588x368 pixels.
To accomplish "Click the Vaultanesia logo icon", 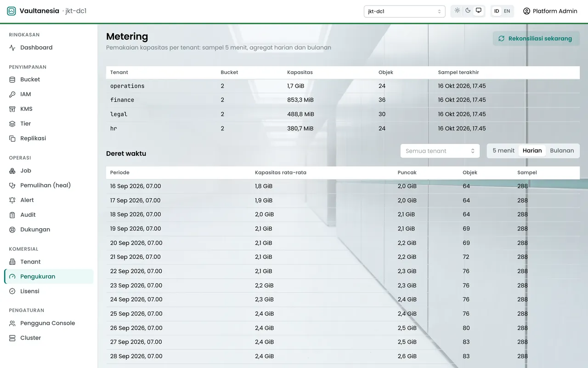I will [11, 11].
